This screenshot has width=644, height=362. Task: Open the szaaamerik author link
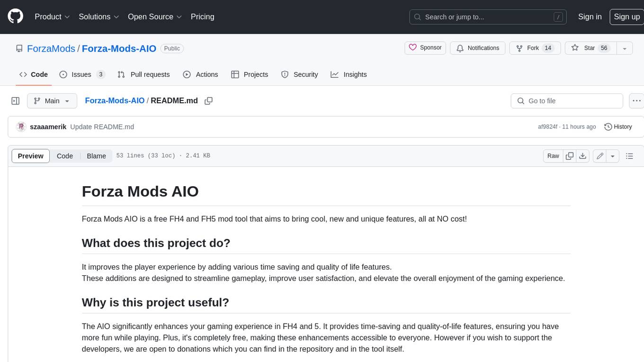pyautogui.click(x=48, y=127)
